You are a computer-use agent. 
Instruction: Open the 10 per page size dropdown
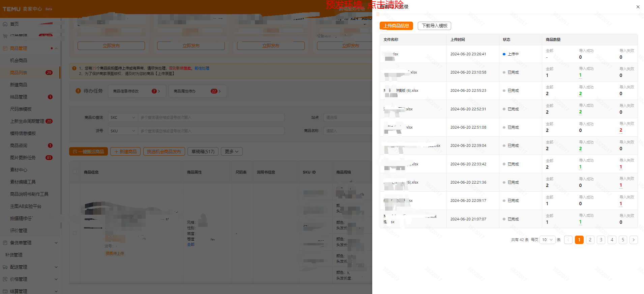(x=547, y=240)
